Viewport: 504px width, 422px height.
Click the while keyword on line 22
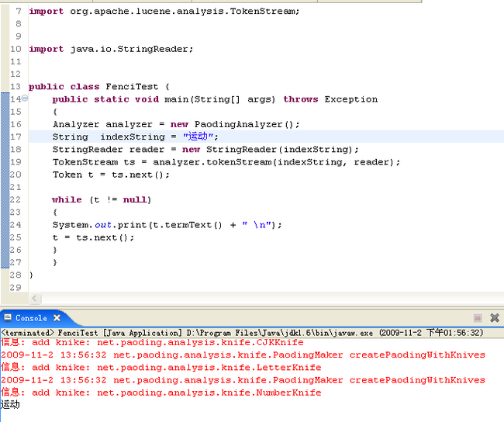67,199
